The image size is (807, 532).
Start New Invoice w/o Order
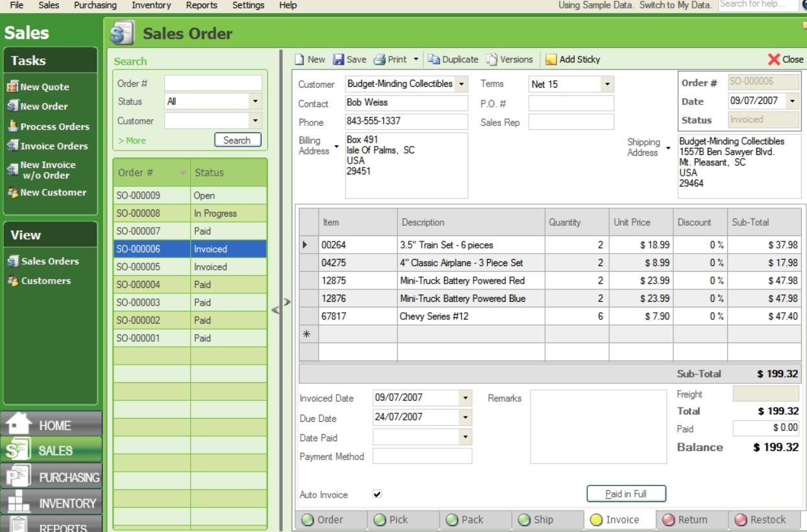(x=41, y=170)
